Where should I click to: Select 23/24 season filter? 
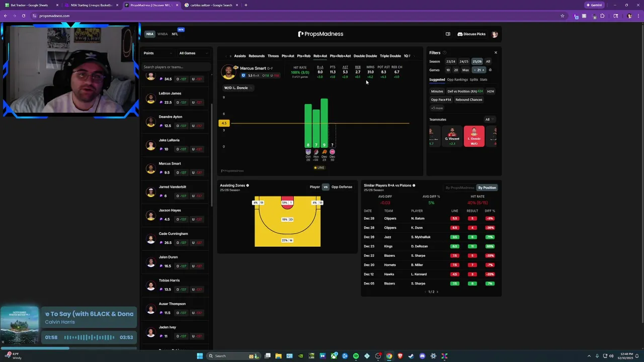pos(450,61)
